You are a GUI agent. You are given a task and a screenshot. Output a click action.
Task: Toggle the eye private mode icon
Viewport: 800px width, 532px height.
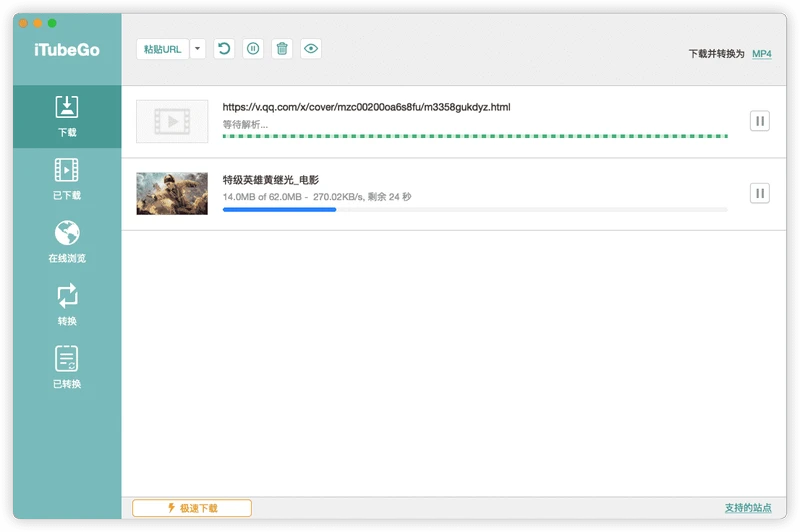tap(311, 49)
